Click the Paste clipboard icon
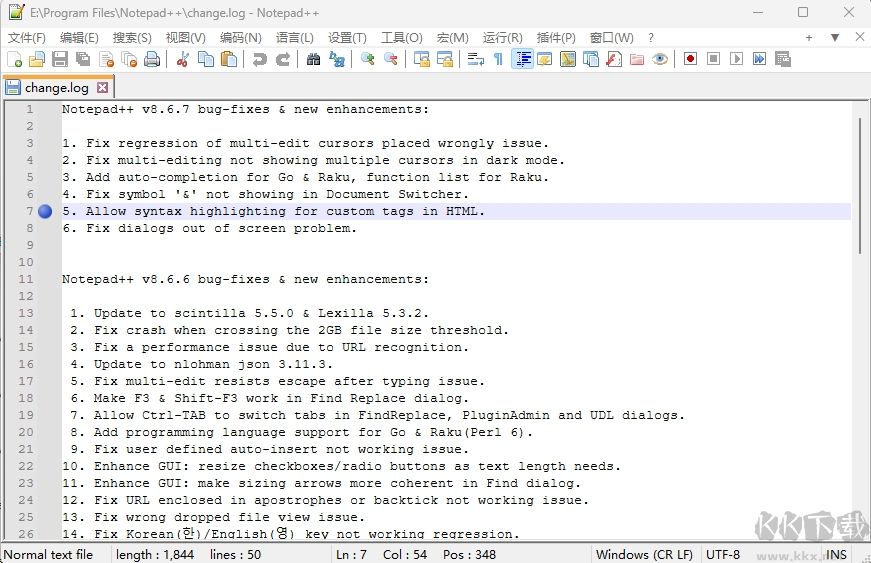 coord(228,59)
